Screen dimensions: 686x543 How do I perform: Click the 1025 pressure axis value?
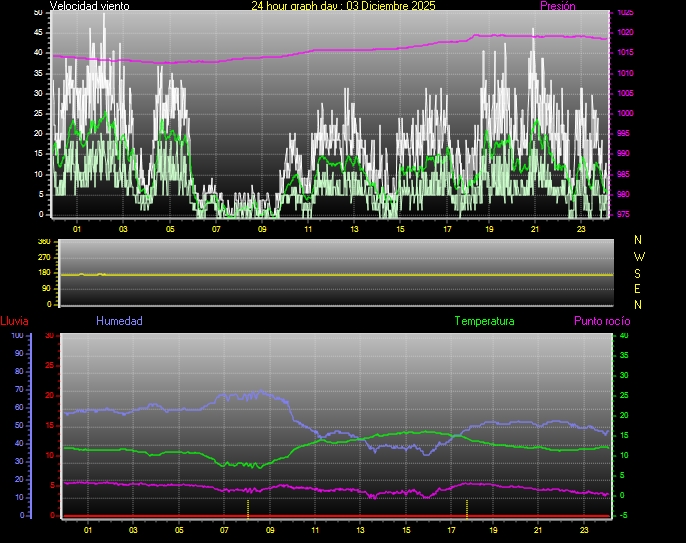click(624, 13)
